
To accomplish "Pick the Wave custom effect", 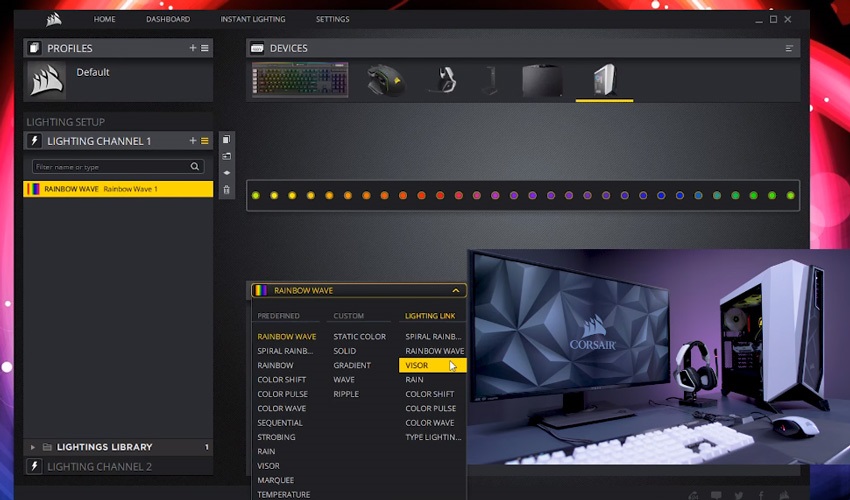I will coord(344,380).
